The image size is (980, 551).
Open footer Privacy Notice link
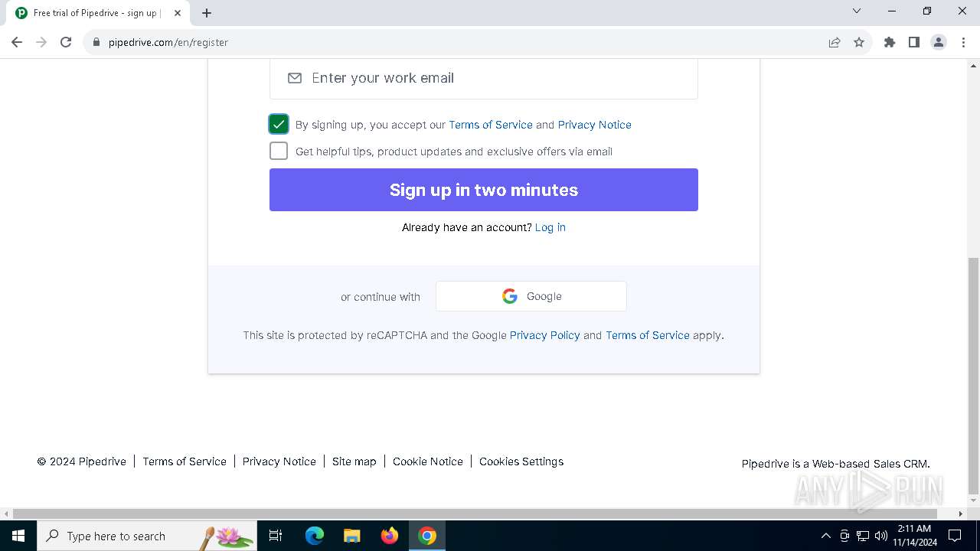279,461
